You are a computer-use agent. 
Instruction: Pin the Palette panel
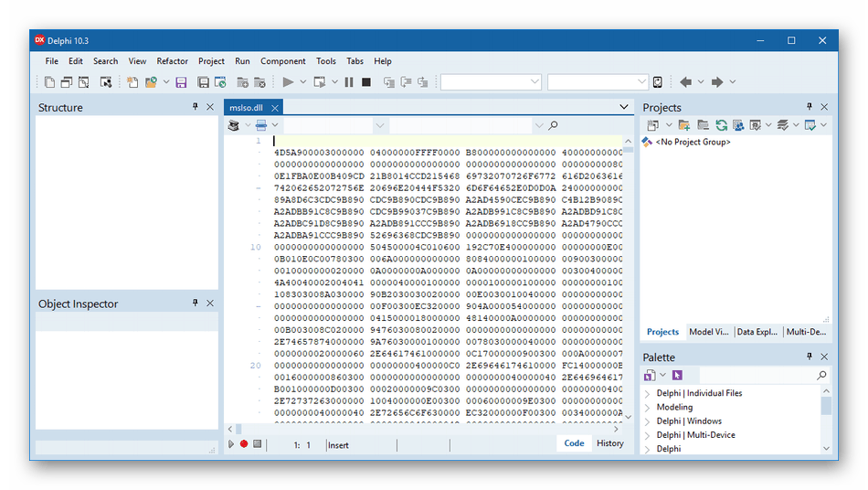coord(810,357)
